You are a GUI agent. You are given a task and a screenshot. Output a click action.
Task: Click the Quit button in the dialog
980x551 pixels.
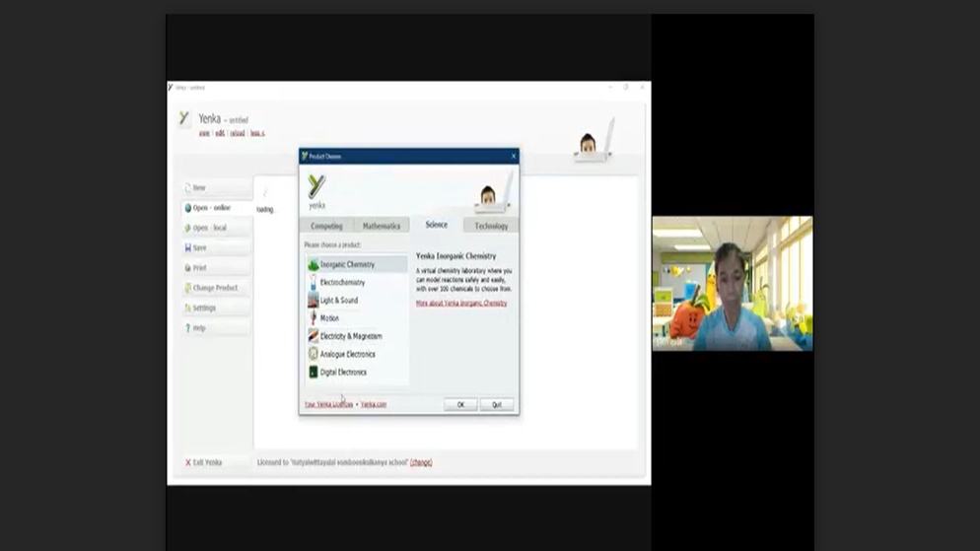[497, 405]
